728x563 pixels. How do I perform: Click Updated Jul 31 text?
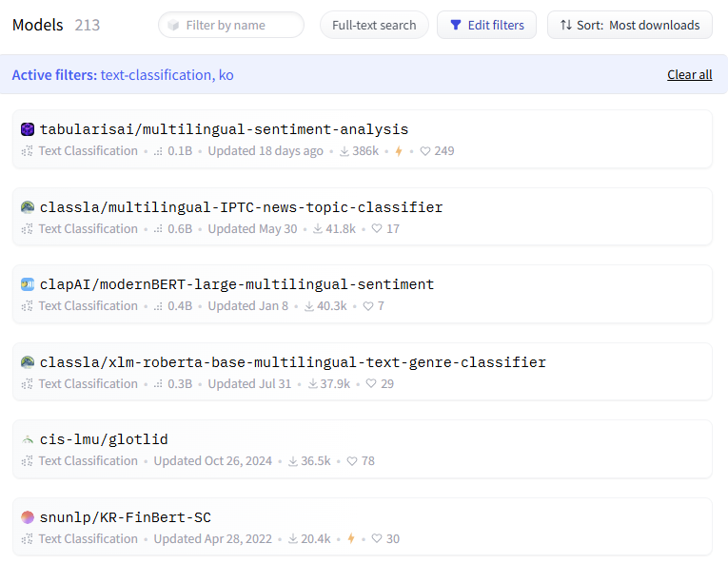[x=249, y=384]
